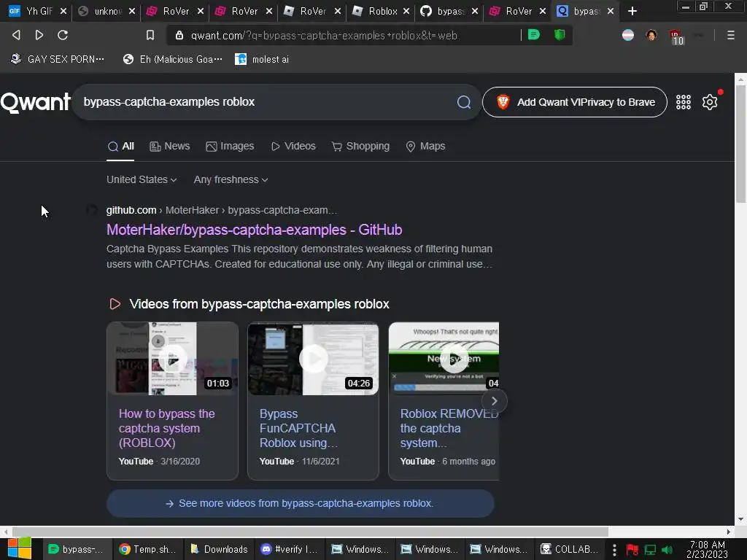
Task: Show next videos with carousel arrow
Action: 494,401
